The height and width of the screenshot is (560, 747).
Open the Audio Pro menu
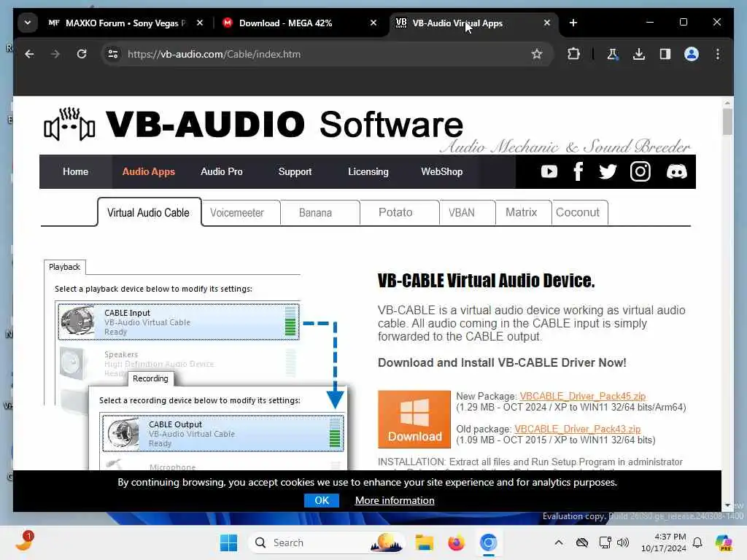tap(222, 172)
